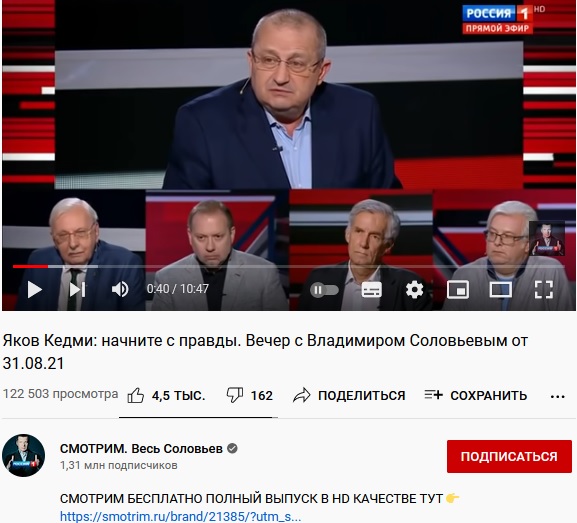Open the ПОДЕЛИТЬСЯ share option
The image size is (577, 523).
(x=349, y=396)
